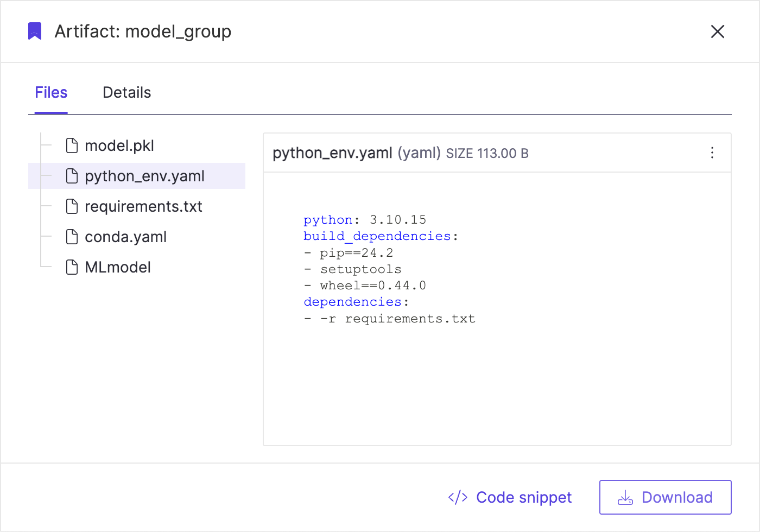Switch to the Details tab
760x532 pixels.
click(127, 92)
